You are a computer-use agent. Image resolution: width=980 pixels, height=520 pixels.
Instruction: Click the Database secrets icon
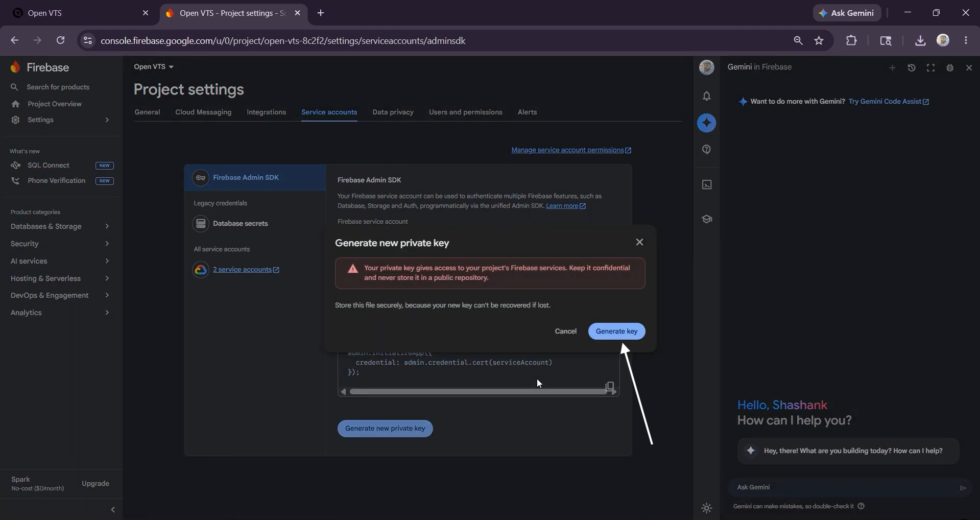pyautogui.click(x=201, y=224)
